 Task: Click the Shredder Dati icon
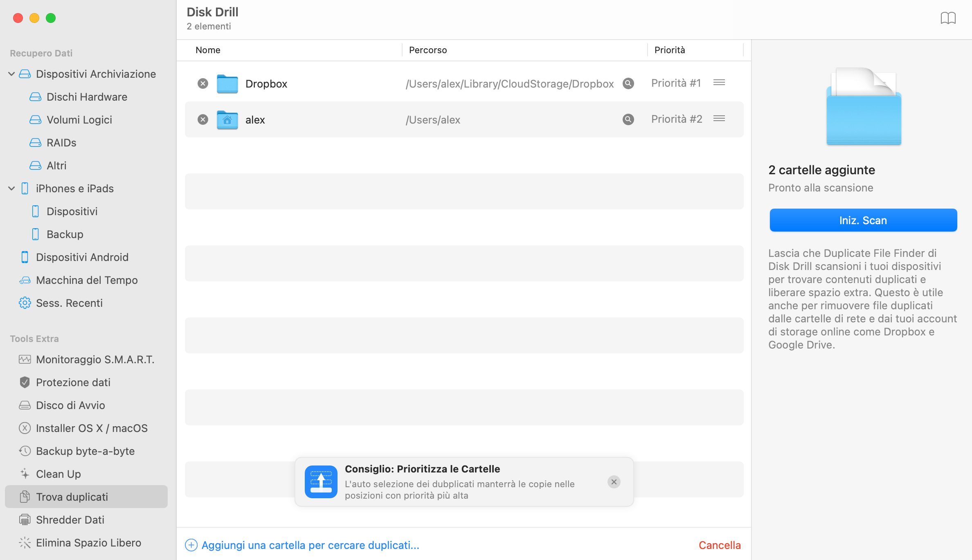[x=25, y=520]
